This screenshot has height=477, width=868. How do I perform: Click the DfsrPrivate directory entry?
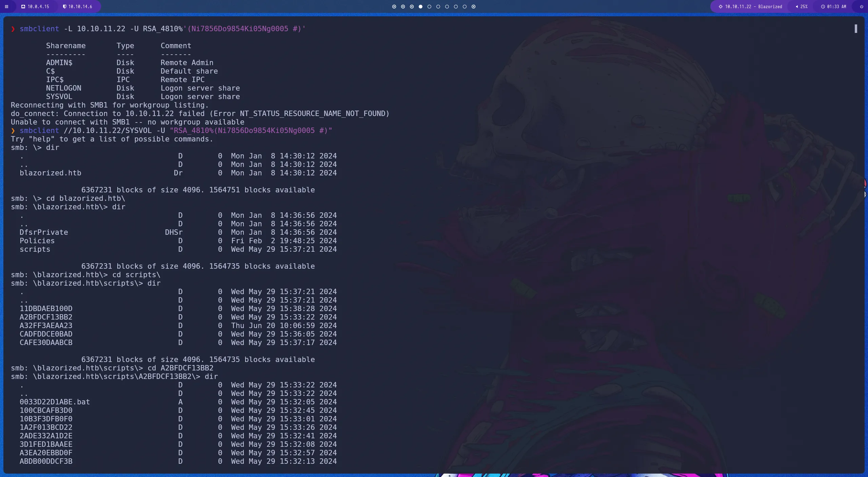tap(44, 232)
